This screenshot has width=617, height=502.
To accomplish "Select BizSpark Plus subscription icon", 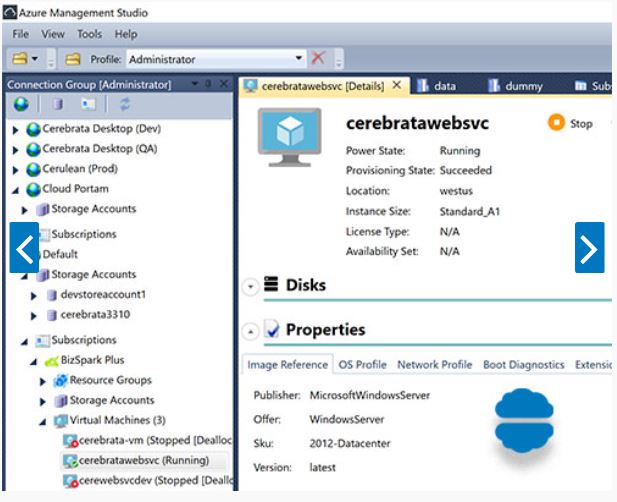I will pos(51,360).
